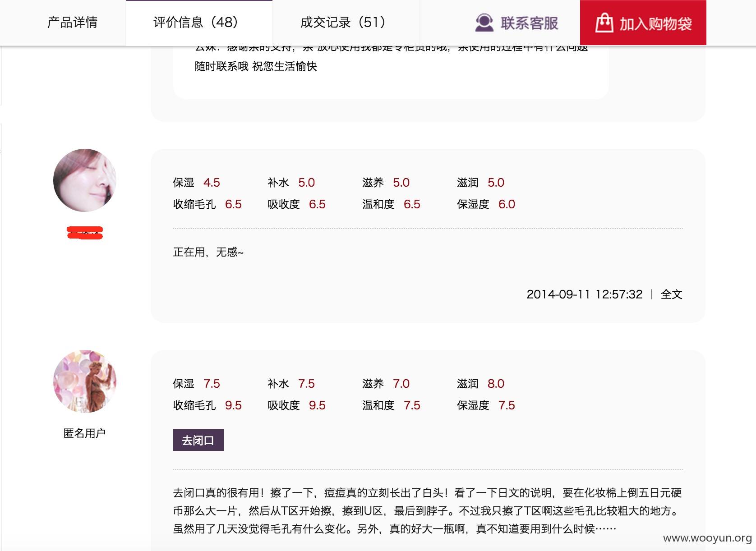The width and height of the screenshot is (756, 551).
Task: Select the 去闭口 tag
Action: click(198, 440)
